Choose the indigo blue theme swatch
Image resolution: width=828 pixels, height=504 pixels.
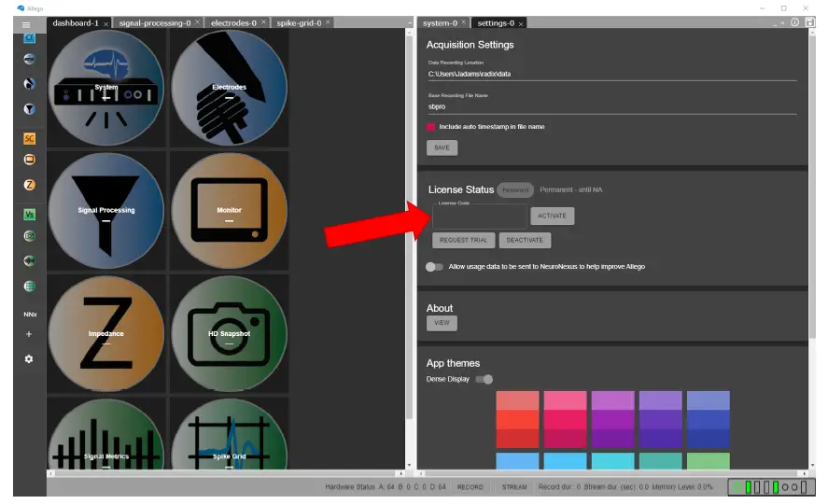coord(709,420)
